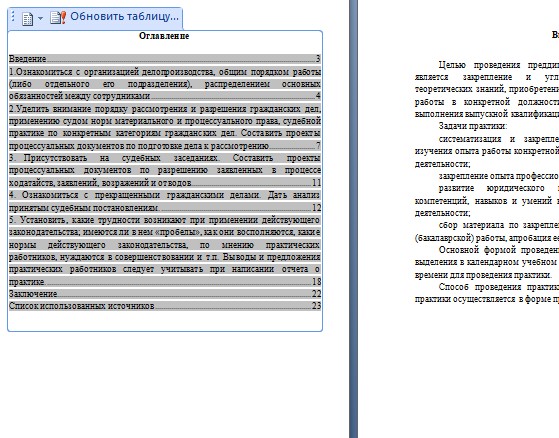Click the 'Задачи практики:' line on the right page
The height and width of the screenshot is (438, 559).
[473, 126]
